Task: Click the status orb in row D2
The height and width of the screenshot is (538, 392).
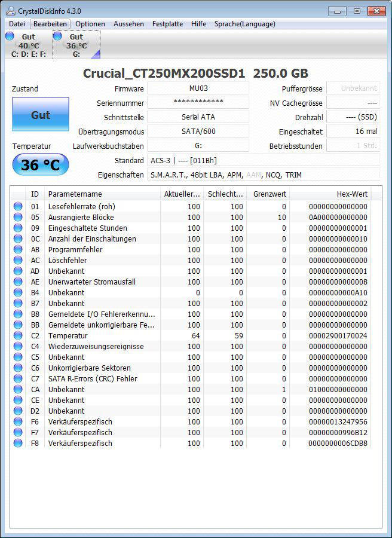Action: click(x=18, y=411)
